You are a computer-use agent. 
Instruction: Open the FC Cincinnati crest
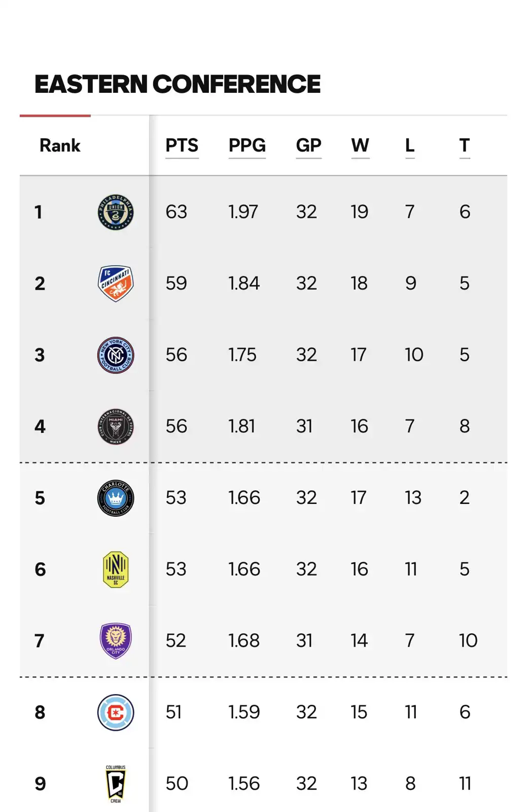point(116,283)
